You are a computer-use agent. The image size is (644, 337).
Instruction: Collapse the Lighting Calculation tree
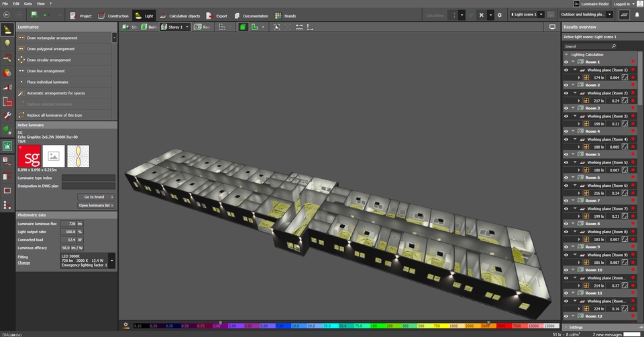pos(566,54)
